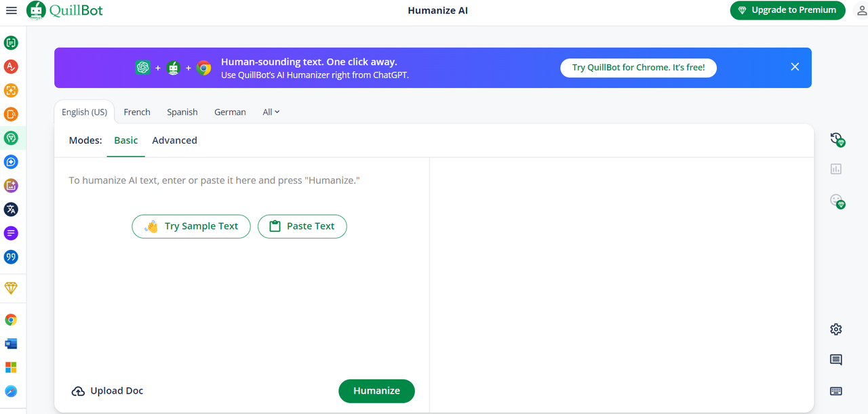Close the Chrome extension promo banner
The height and width of the screenshot is (414, 868).
[795, 66]
